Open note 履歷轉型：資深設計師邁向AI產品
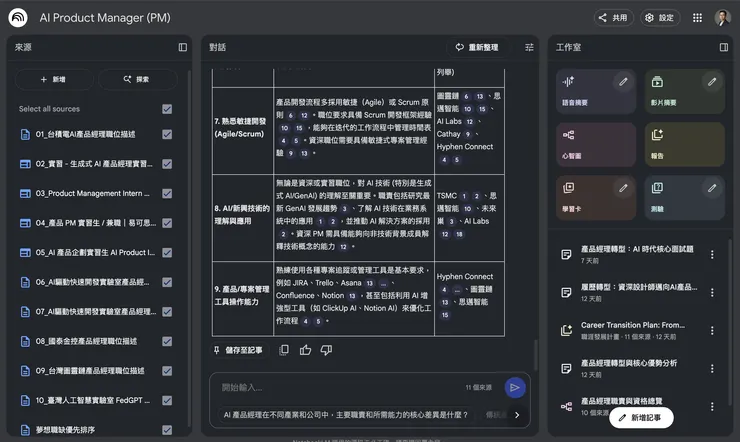The height and width of the screenshot is (442, 740). (x=639, y=287)
